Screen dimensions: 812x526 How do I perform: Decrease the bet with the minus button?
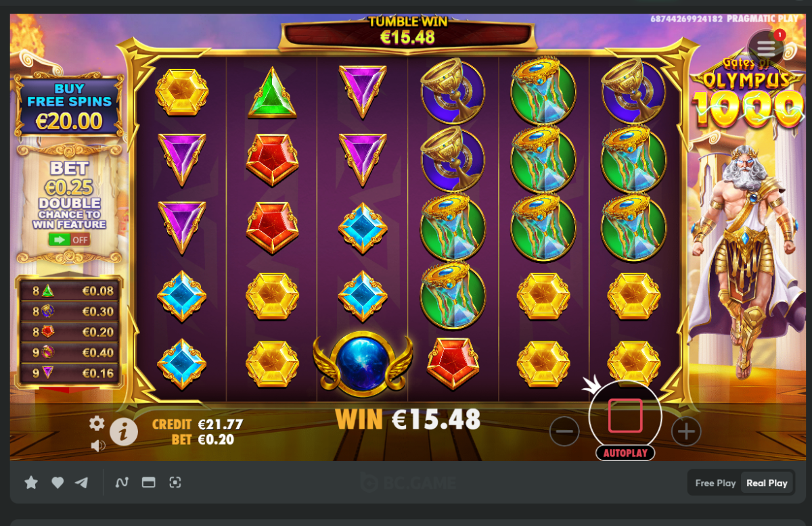coord(564,431)
